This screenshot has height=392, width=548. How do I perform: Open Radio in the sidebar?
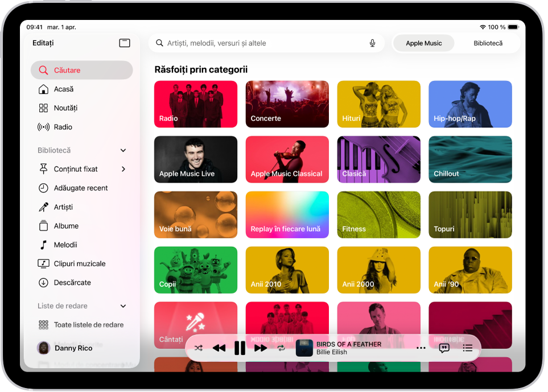click(82, 127)
